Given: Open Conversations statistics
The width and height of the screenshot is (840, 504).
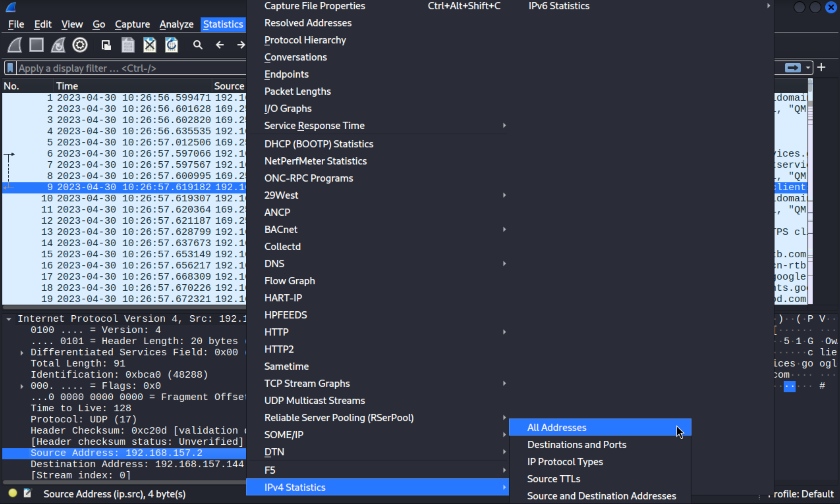Looking at the screenshot, I should click(x=377, y=57).
